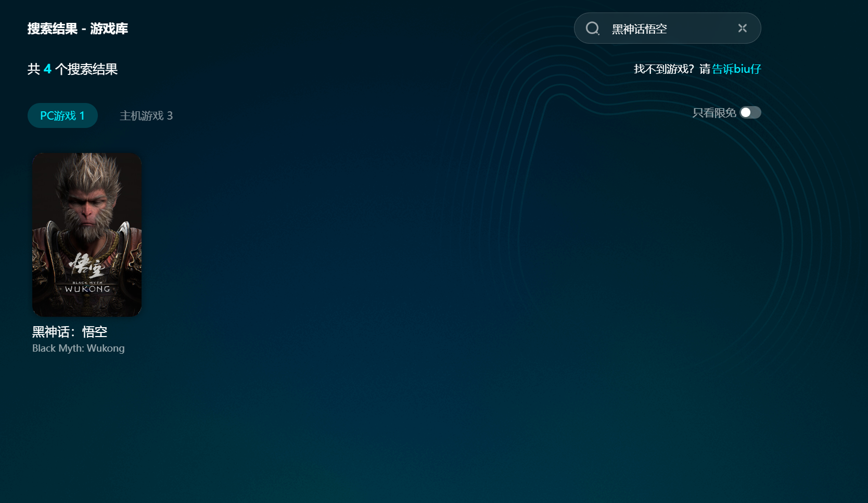The height and width of the screenshot is (503, 868).
Task: Switch to the 主机游戏 3 tab
Action: pyautogui.click(x=146, y=115)
